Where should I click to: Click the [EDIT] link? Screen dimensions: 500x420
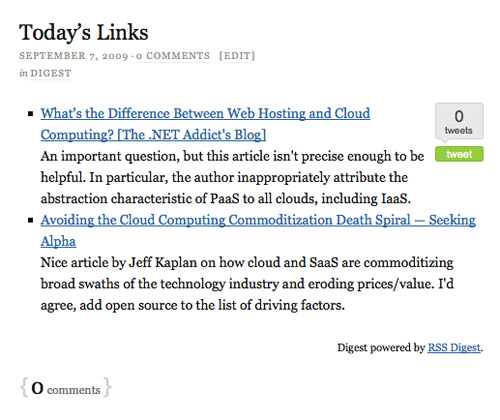tap(237, 56)
